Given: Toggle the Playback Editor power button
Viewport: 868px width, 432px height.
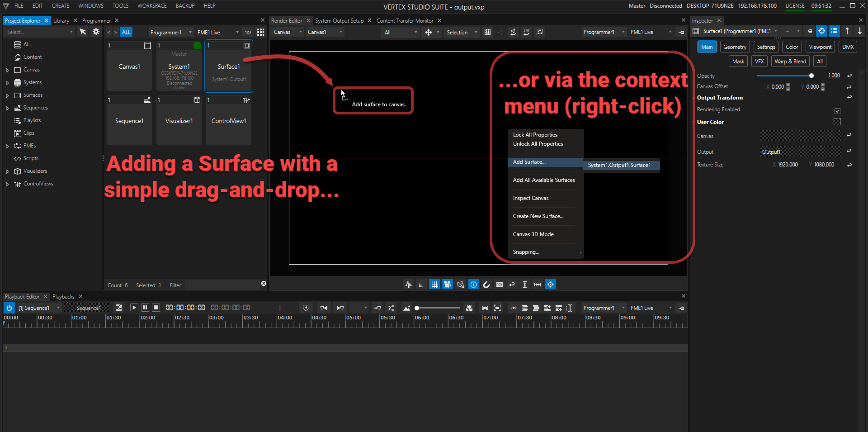Looking at the screenshot, I should [9, 308].
